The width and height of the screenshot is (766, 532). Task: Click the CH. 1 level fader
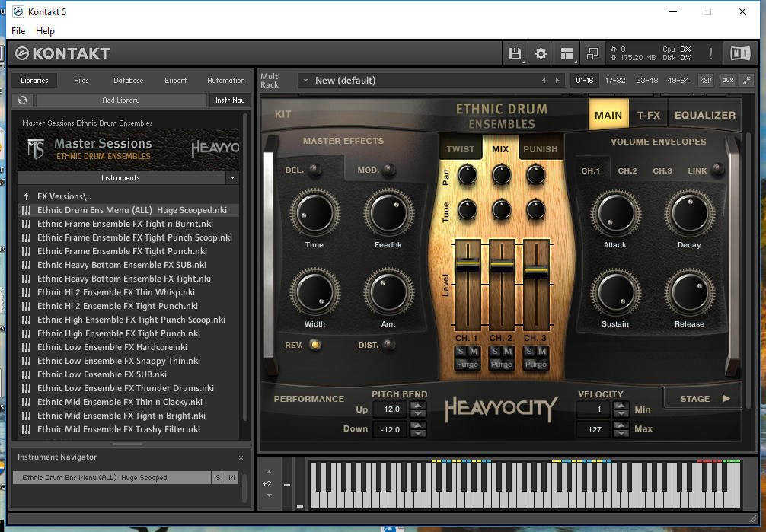(x=468, y=266)
